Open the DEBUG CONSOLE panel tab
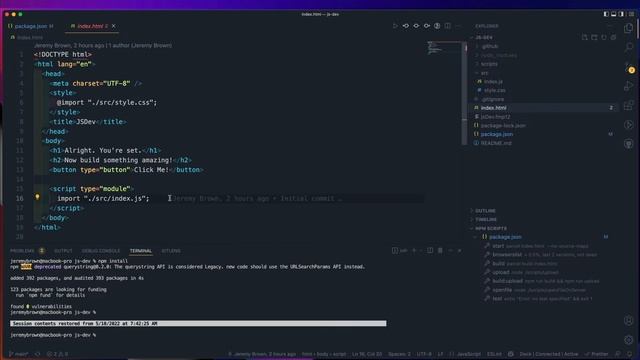This screenshot has height=360, width=640. 101,251
